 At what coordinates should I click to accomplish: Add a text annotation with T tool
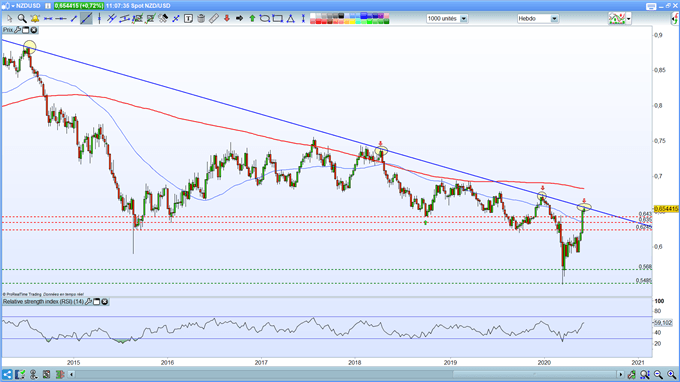pyautogui.click(x=188, y=19)
